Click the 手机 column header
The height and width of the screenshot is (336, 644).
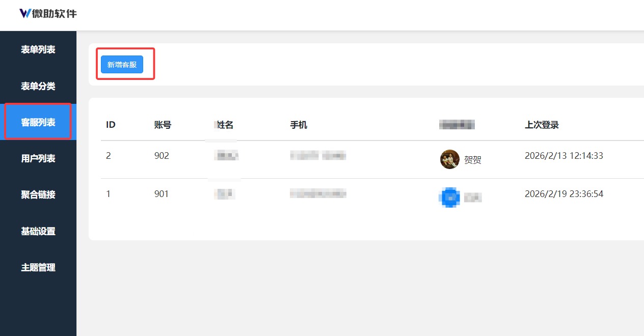point(299,125)
